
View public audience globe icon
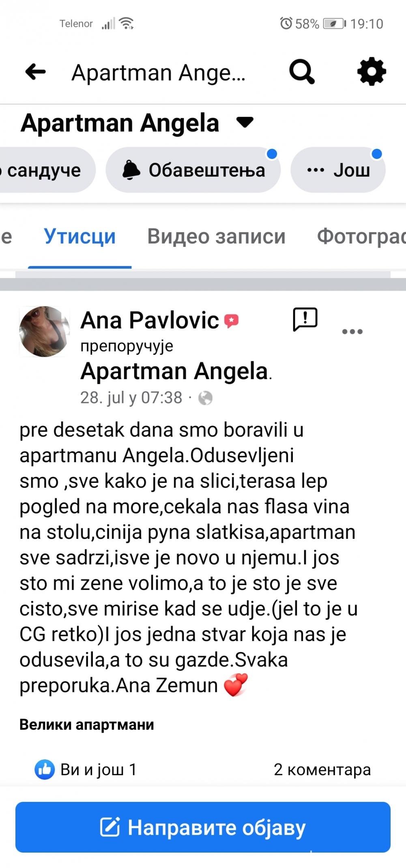205,398
